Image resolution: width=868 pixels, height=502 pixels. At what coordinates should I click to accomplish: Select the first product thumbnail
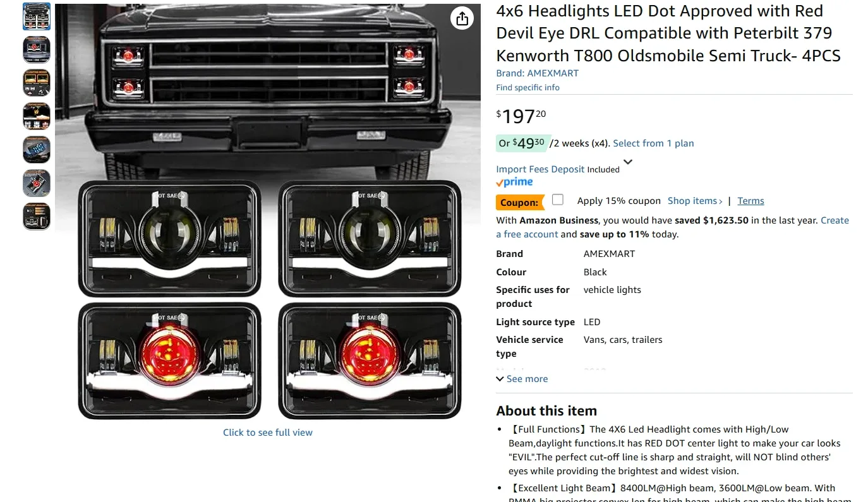(37, 16)
